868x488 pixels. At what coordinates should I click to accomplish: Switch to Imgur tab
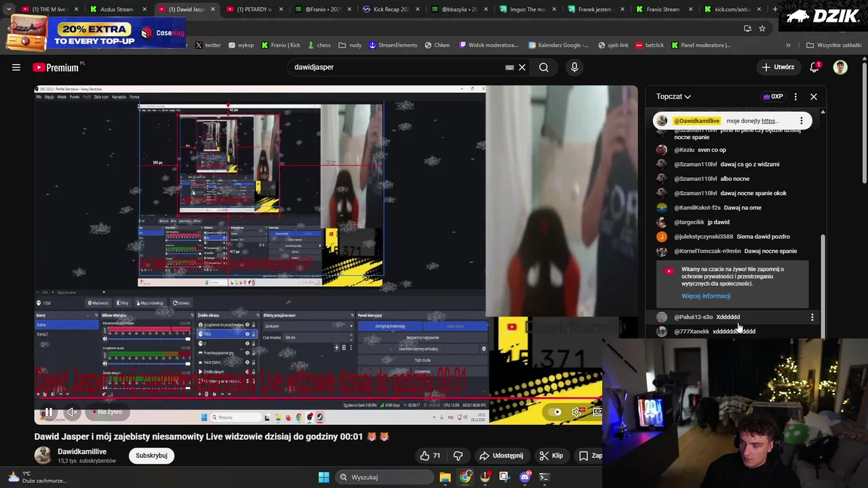click(x=526, y=9)
